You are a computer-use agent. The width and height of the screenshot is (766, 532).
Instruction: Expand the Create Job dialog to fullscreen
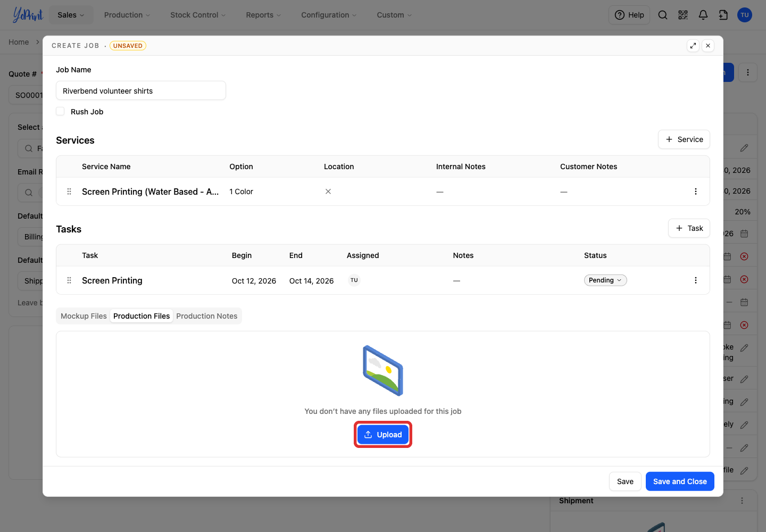693,46
